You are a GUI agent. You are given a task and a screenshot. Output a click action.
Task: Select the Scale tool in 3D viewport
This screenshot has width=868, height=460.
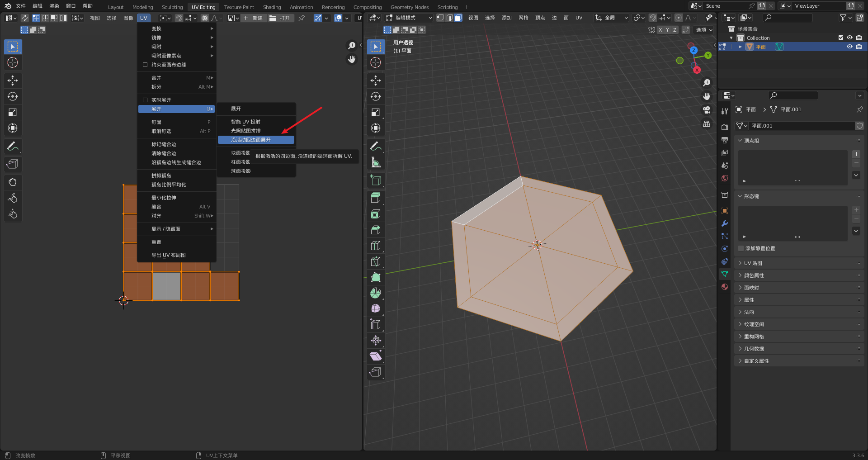point(376,112)
